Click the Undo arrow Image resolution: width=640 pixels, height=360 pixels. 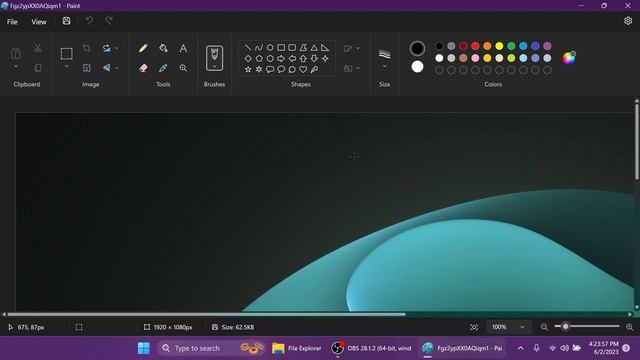(x=89, y=21)
